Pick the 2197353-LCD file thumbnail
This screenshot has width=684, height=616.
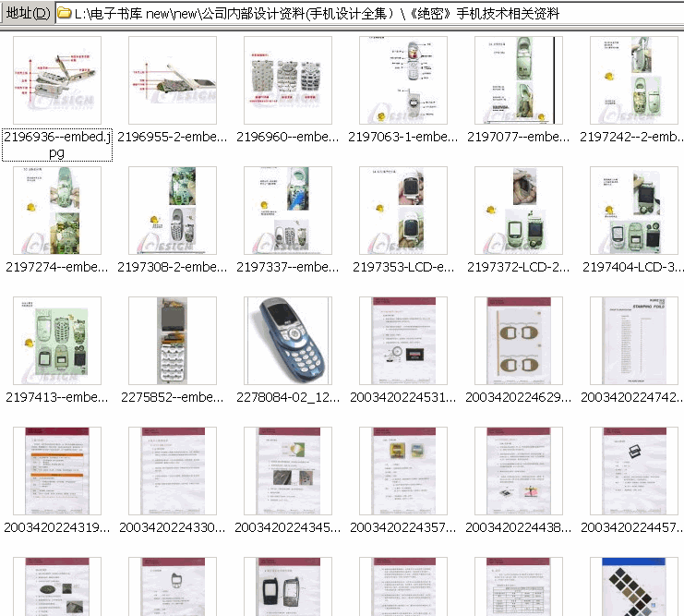[x=403, y=211]
